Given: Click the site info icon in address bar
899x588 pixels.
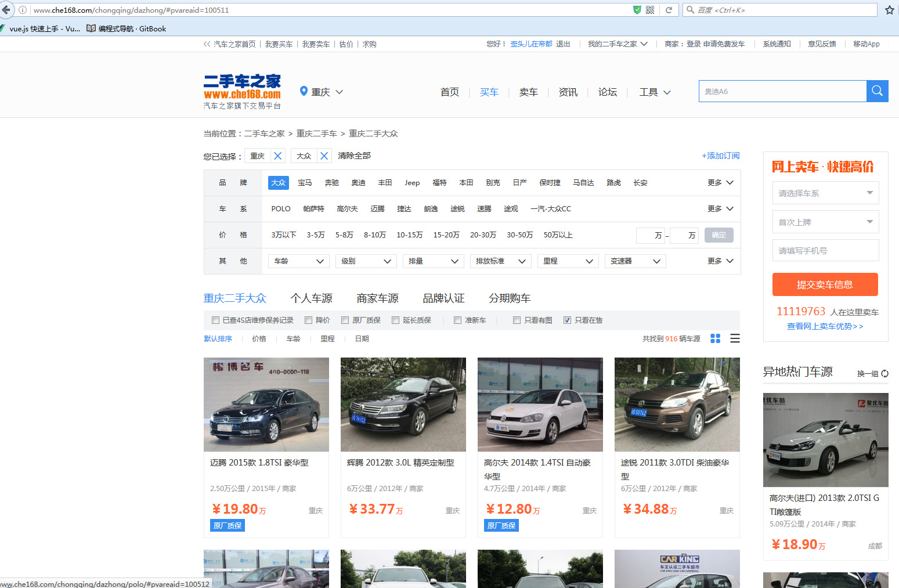Looking at the screenshot, I should pyautogui.click(x=23, y=10).
